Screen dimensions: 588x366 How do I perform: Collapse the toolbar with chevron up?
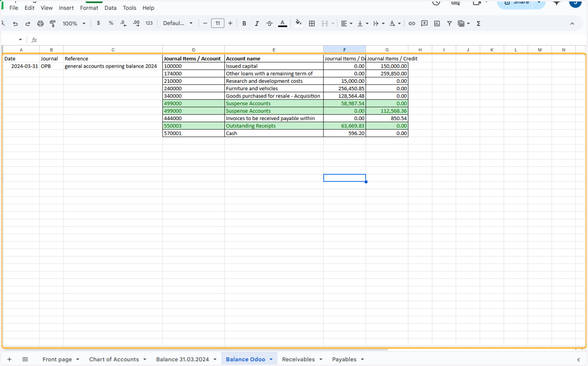pyautogui.click(x=572, y=24)
